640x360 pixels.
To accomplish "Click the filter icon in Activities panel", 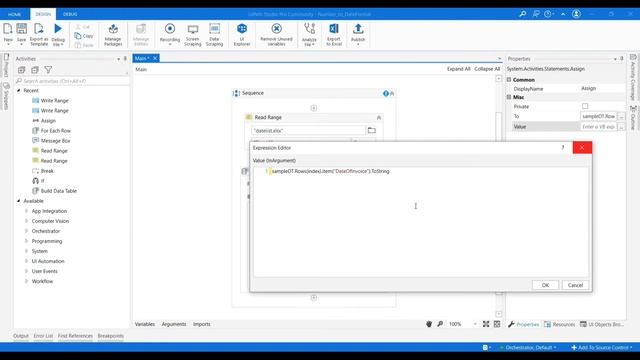I will coord(48,70).
